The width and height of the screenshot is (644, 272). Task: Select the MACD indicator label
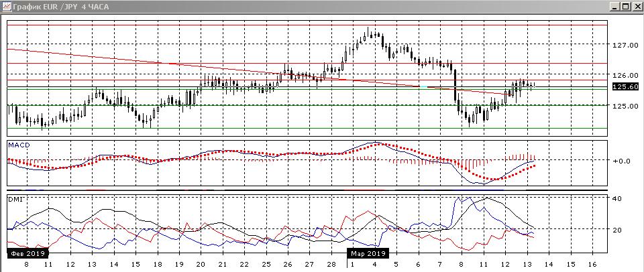(x=19, y=145)
